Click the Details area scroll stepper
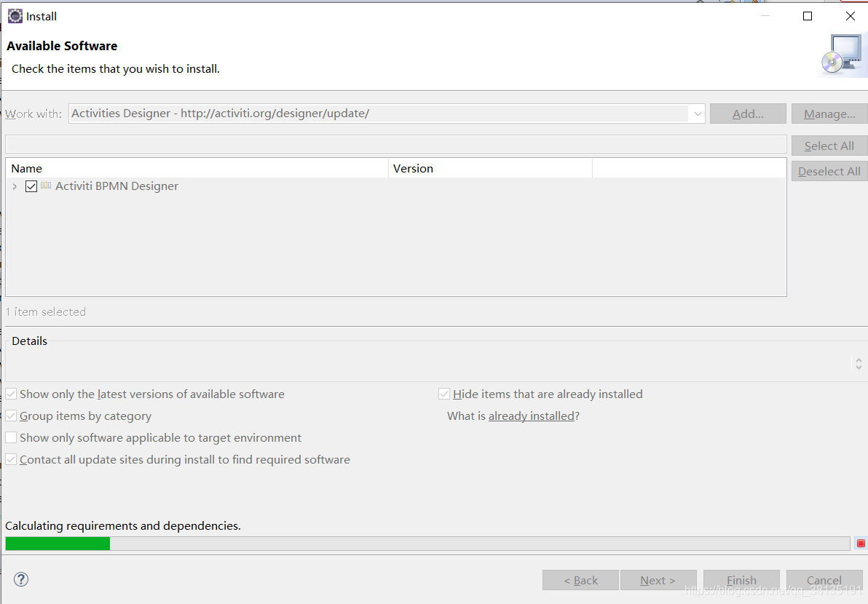This screenshot has width=868, height=604. pyautogui.click(x=859, y=363)
